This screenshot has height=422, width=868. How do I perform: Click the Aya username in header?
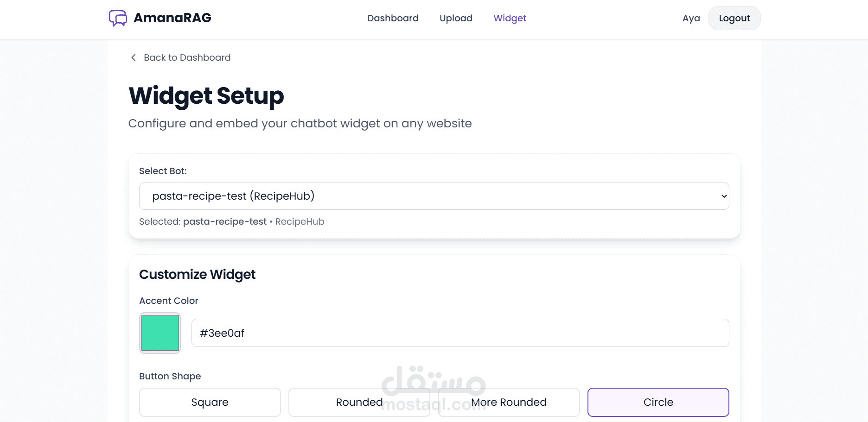691,19
